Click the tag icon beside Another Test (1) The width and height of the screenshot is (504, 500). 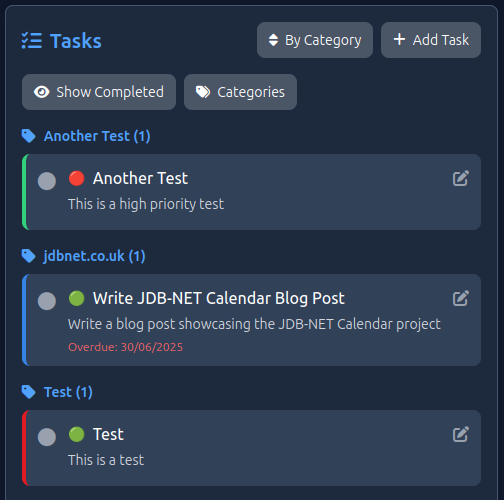(x=29, y=136)
